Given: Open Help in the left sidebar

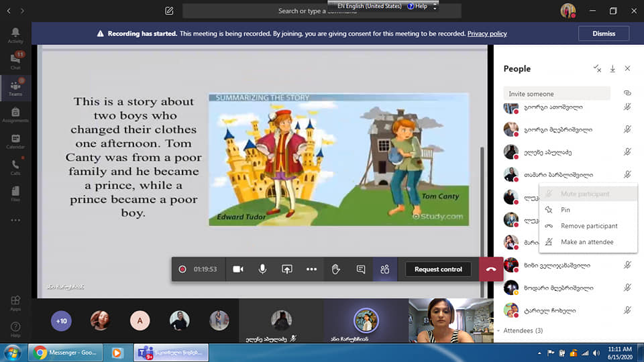Looking at the screenshot, I should [x=15, y=329].
